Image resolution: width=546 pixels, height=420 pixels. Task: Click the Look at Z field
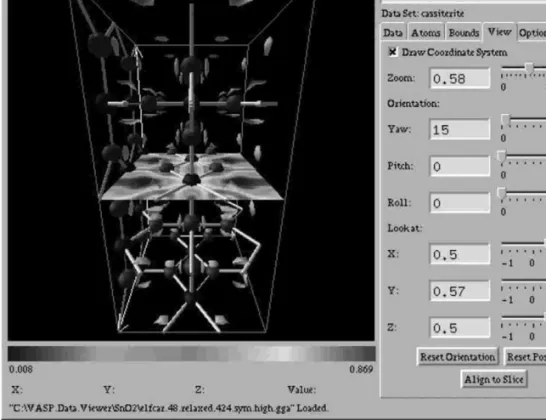click(460, 328)
